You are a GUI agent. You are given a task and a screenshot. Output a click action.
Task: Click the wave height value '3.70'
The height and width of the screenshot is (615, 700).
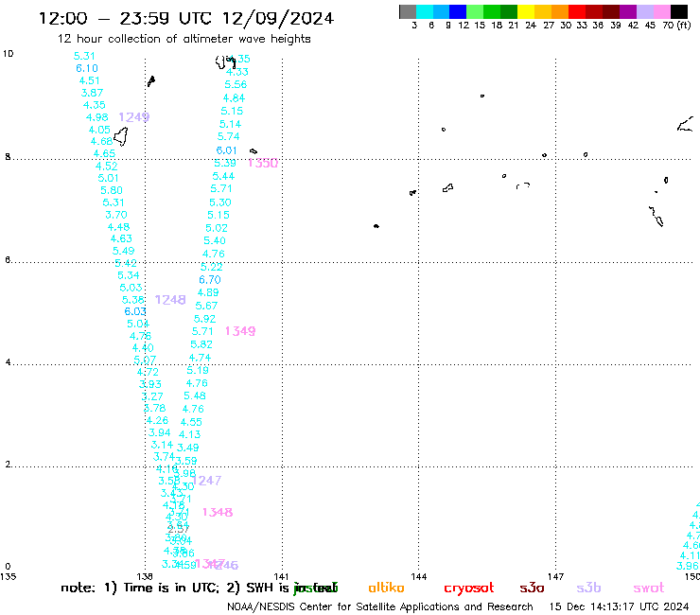[x=116, y=215]
